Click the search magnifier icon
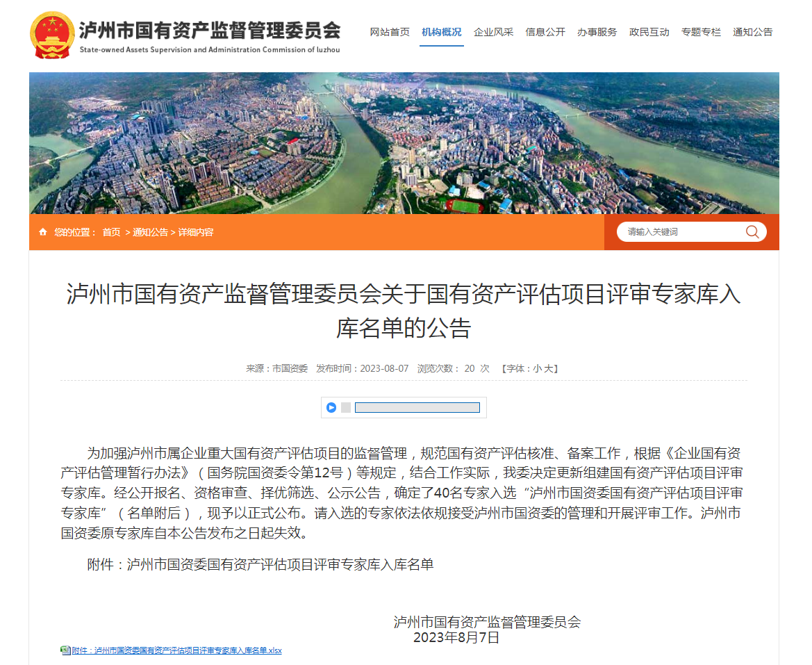 click(752, 232)
